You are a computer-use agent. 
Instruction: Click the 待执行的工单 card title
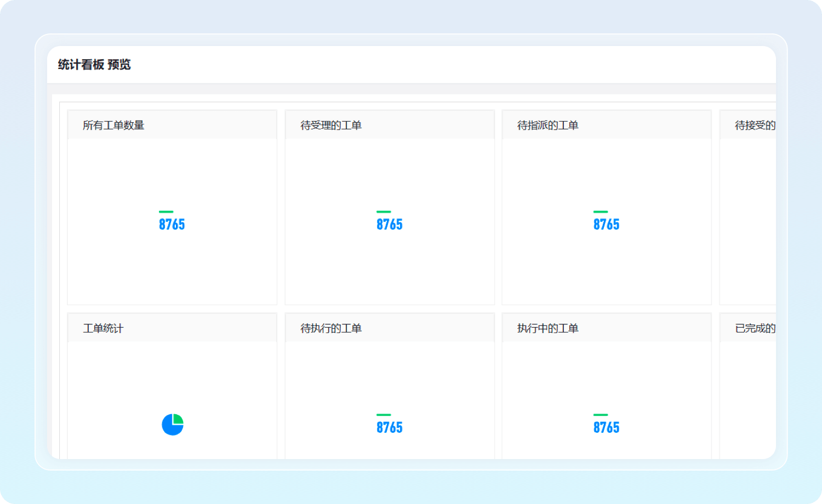[x=331, y=329]
